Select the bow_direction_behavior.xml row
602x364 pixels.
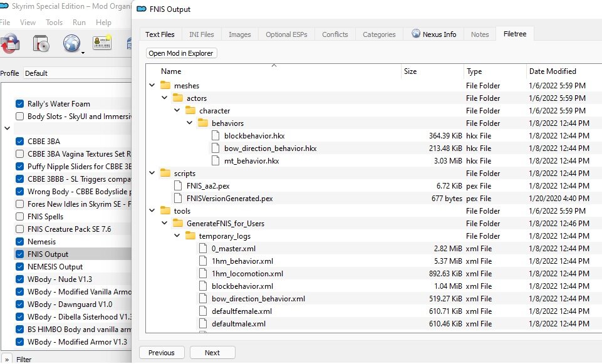pos(374,298)
